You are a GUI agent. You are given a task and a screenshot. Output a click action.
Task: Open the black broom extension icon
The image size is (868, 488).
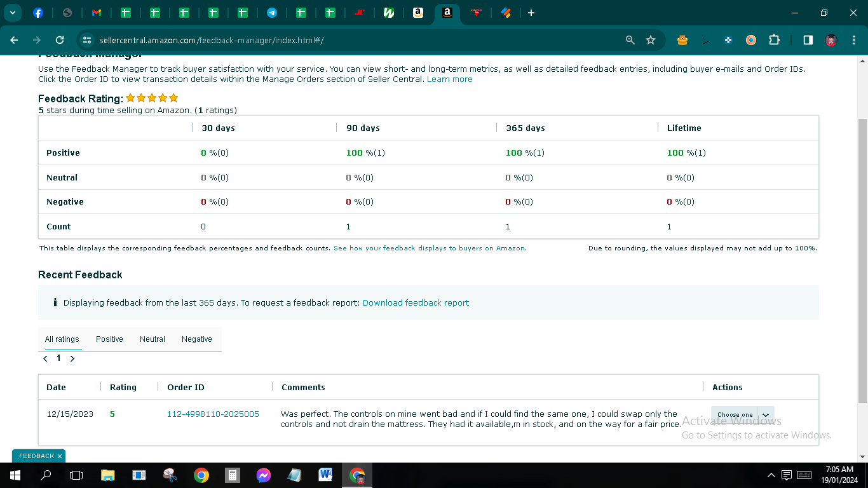pos(705,40)
